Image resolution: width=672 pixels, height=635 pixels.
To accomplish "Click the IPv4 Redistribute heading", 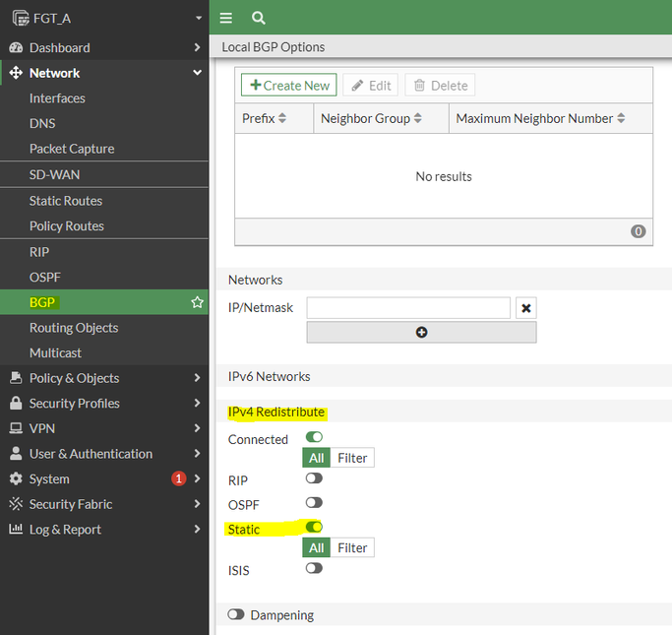I will 276,413.
